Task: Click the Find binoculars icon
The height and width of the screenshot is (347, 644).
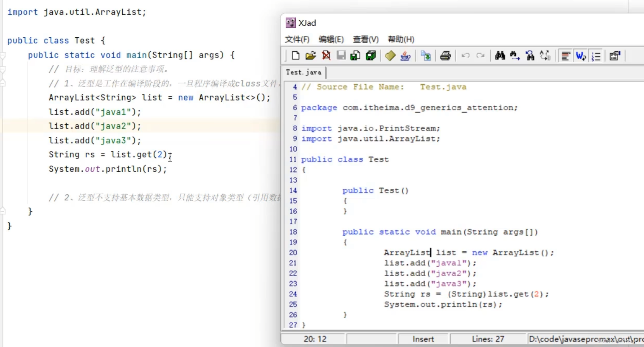Action: tap(500, 56)
